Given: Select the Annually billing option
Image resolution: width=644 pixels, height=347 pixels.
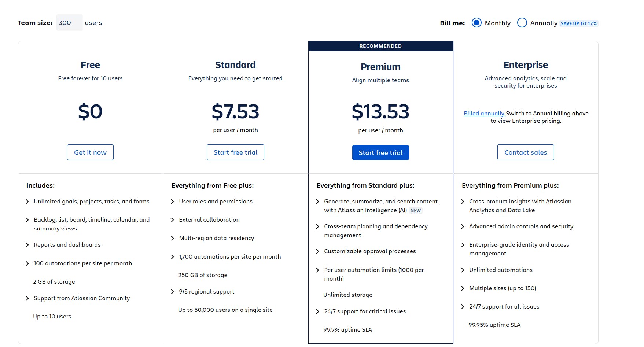Looking at the screenshot, I should click(522, 23).
